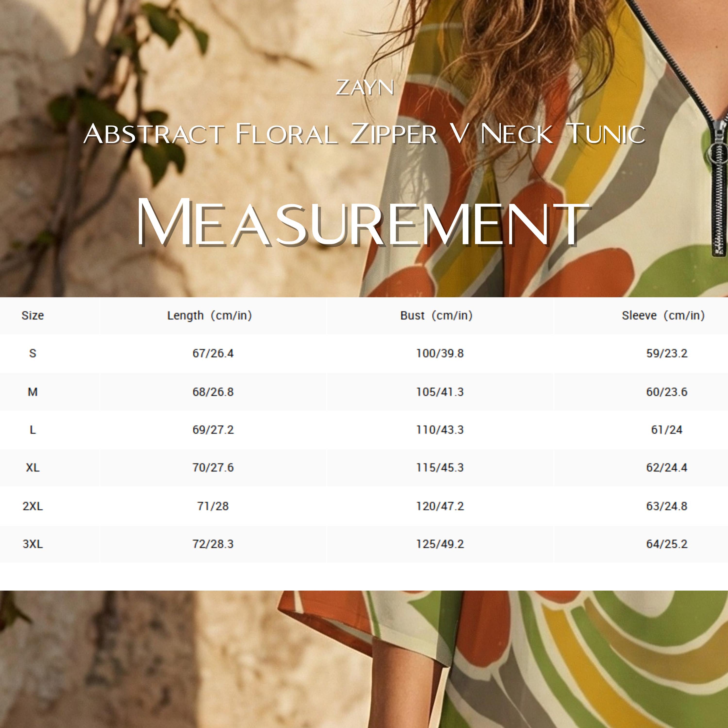The height and width of the screenshot is (728, 728).
Task: Select the M size row label
Action: [33, 392]
